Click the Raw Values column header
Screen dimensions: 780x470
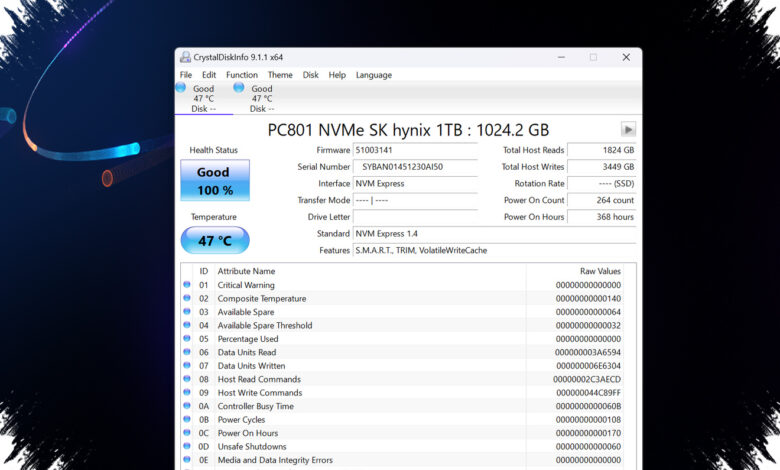(600, 271)
